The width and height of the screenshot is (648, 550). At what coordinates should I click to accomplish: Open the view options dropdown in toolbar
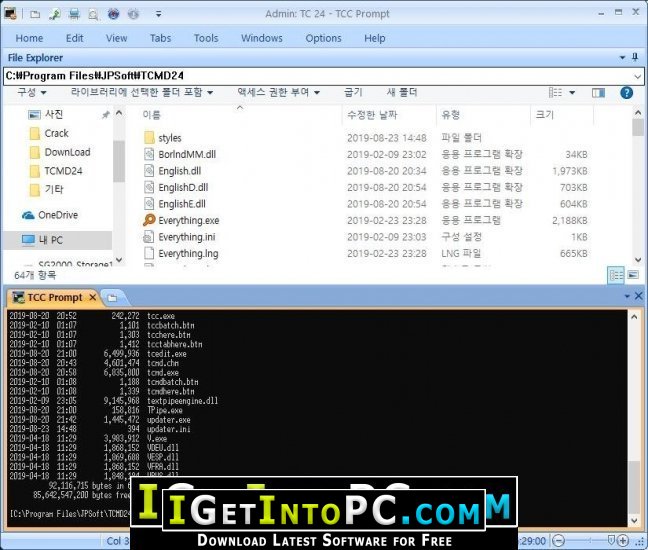574,92
